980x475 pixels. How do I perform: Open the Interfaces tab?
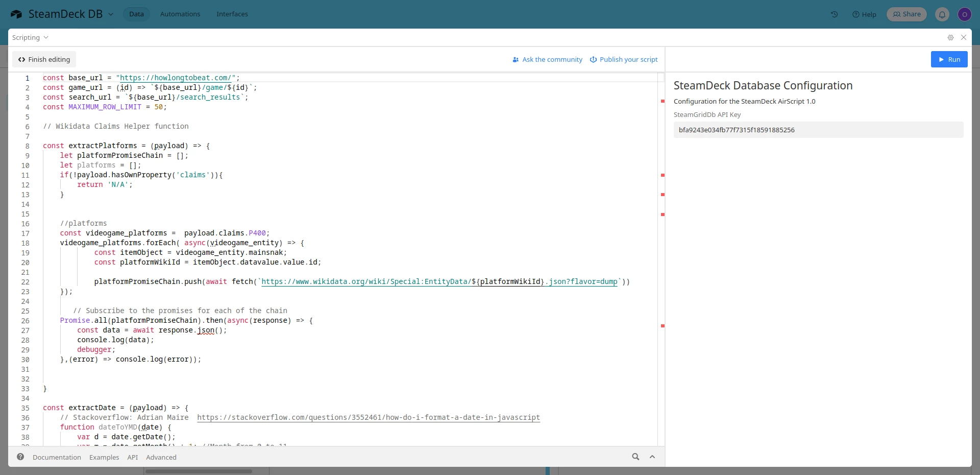tap(232, 14)
